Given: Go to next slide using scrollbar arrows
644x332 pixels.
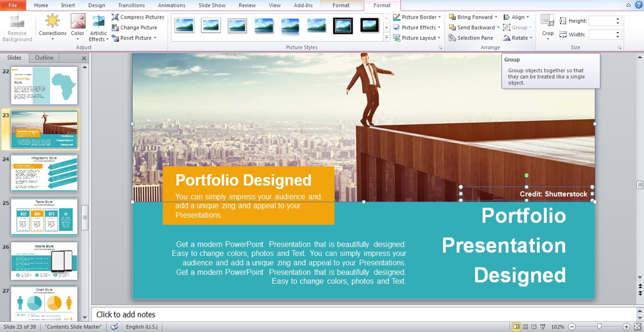Looking at the screenshot, I should click(x=640, y=292).
